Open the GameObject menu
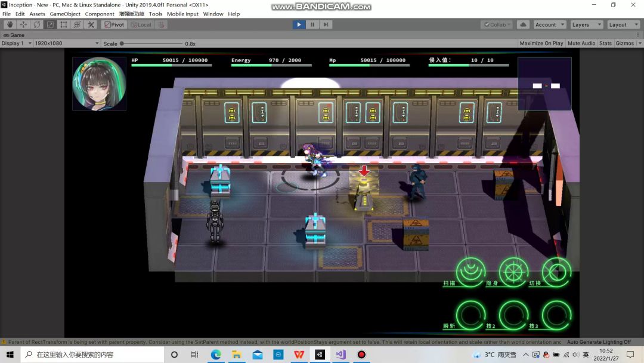The height and width of the screenshot is (363, 644). coord(65,14)
